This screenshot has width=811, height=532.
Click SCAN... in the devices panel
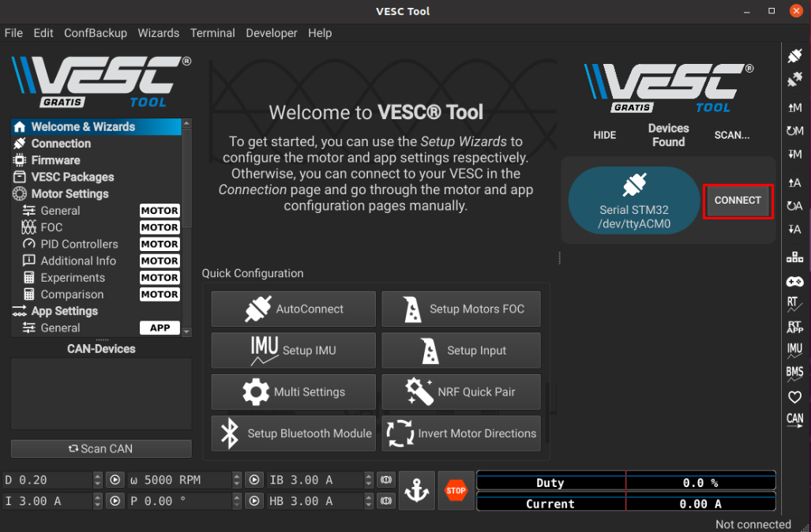pos(732,135)
